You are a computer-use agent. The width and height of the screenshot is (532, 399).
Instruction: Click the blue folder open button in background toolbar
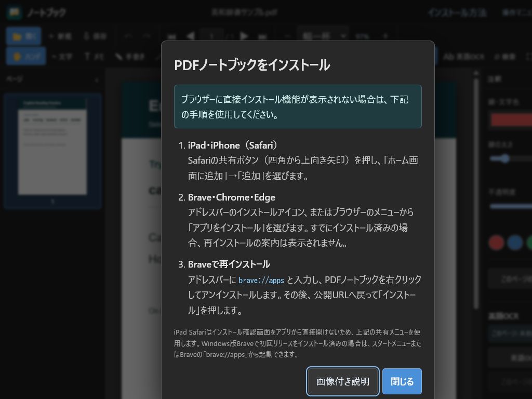23,36
